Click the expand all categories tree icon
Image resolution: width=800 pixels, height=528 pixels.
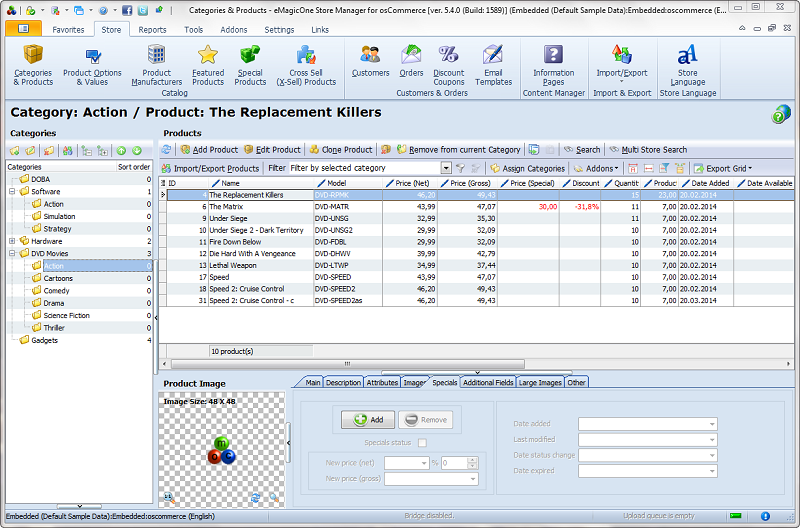[x=103, y=150]
